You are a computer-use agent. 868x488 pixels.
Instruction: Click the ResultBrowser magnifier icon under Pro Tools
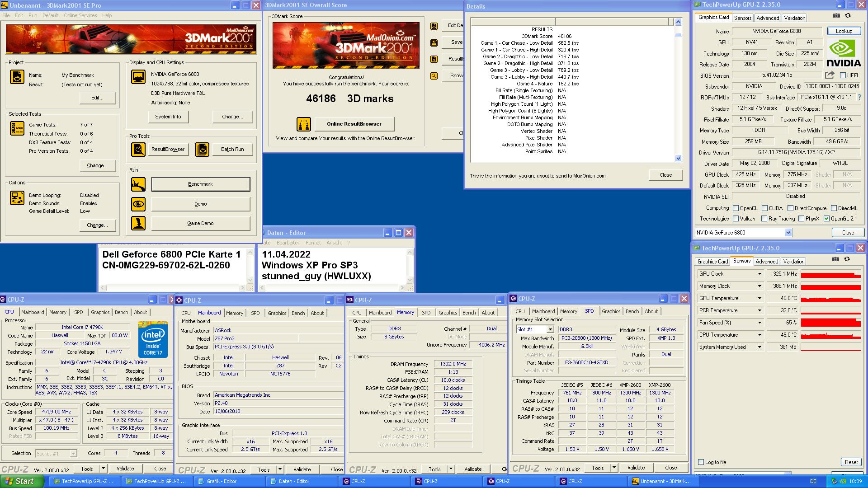138,149
